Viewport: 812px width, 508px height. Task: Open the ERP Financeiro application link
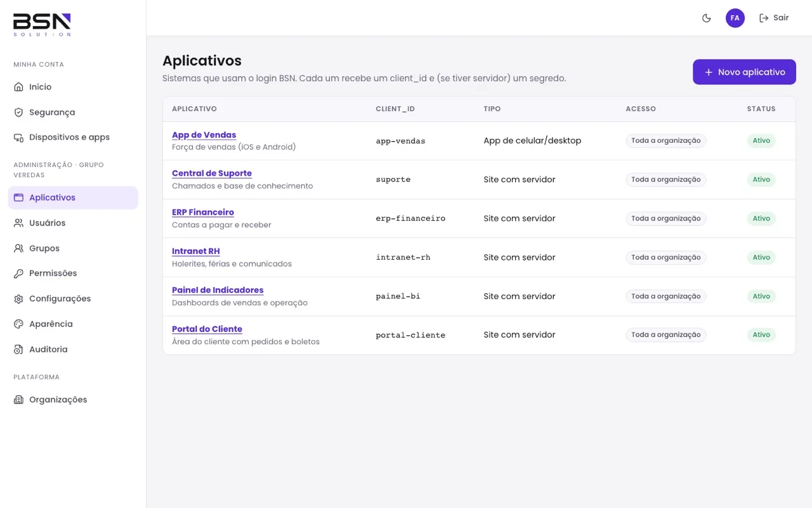pyautogui.click(x=203, y=212)
